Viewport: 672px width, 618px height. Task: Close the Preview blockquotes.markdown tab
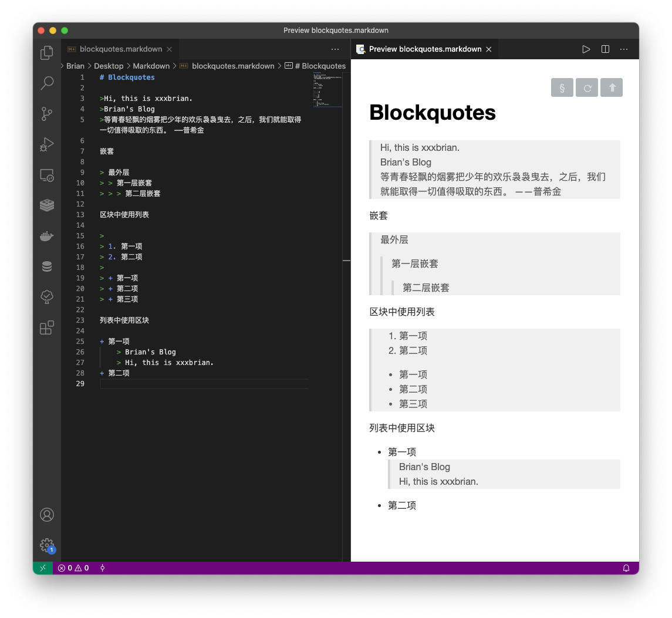coord(488,49)
